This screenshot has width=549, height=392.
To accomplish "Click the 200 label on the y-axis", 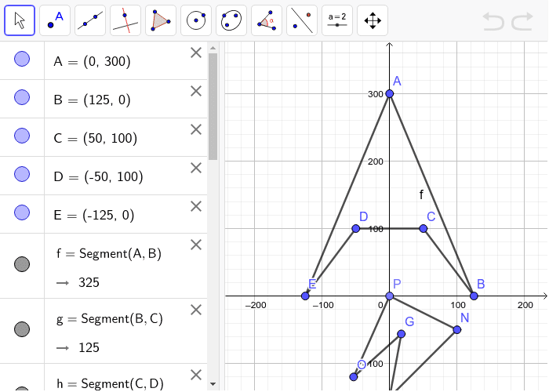I will point(376,162).
